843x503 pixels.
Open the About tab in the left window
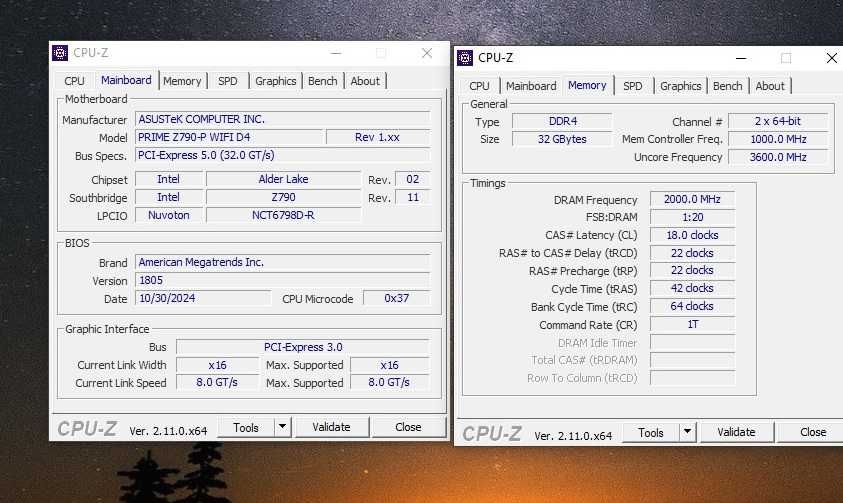coord(365,81)
